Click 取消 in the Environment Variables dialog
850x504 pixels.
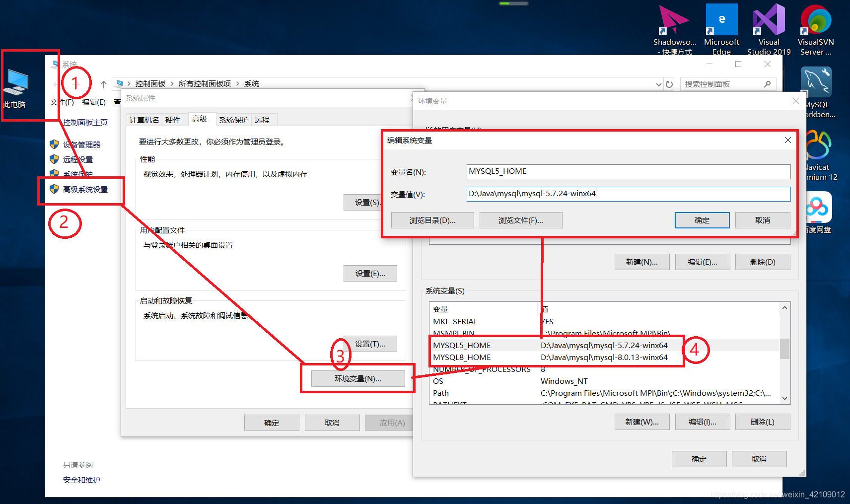pos(759,459)
